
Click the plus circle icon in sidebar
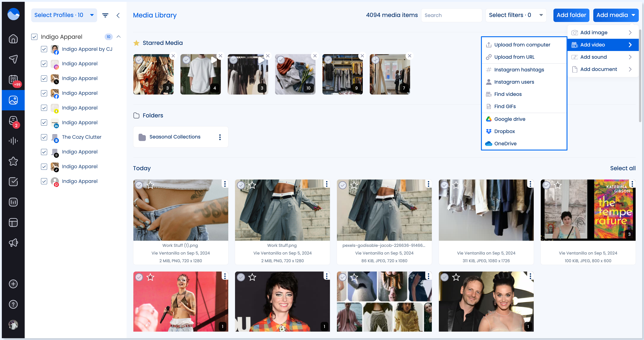pos(13,284)
